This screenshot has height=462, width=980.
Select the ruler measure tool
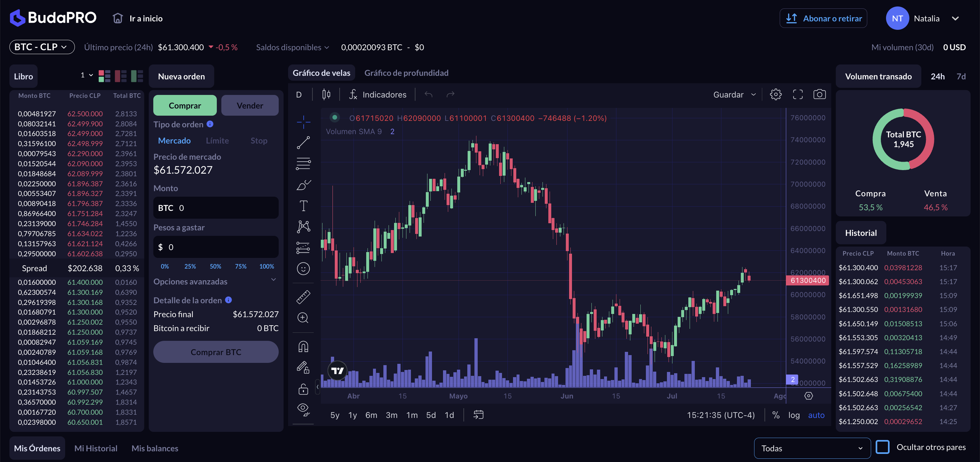303,297
